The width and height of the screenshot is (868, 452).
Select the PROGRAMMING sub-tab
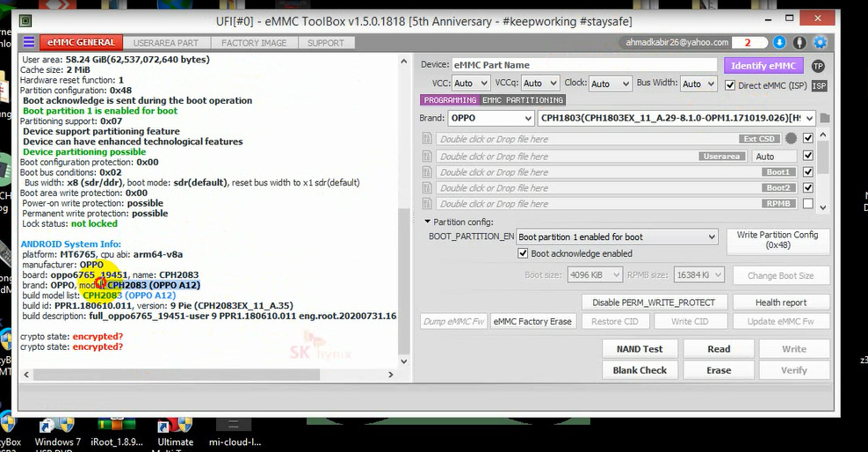click(x=450, y=100)
